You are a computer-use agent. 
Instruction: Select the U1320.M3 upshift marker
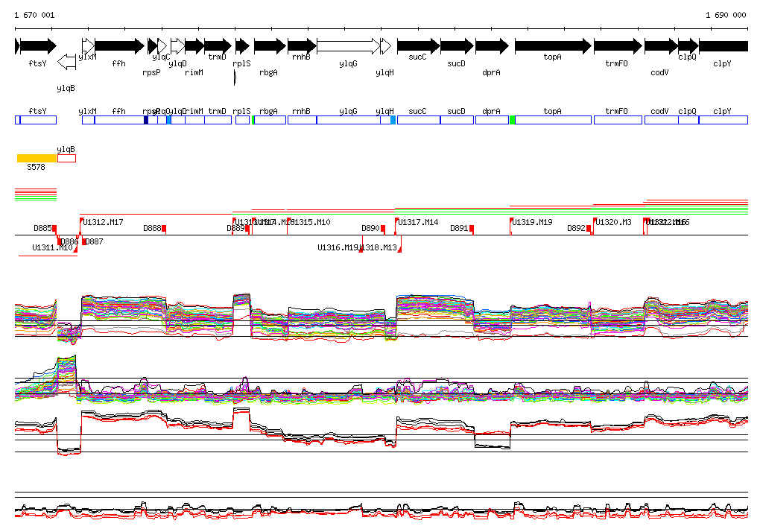595,222
